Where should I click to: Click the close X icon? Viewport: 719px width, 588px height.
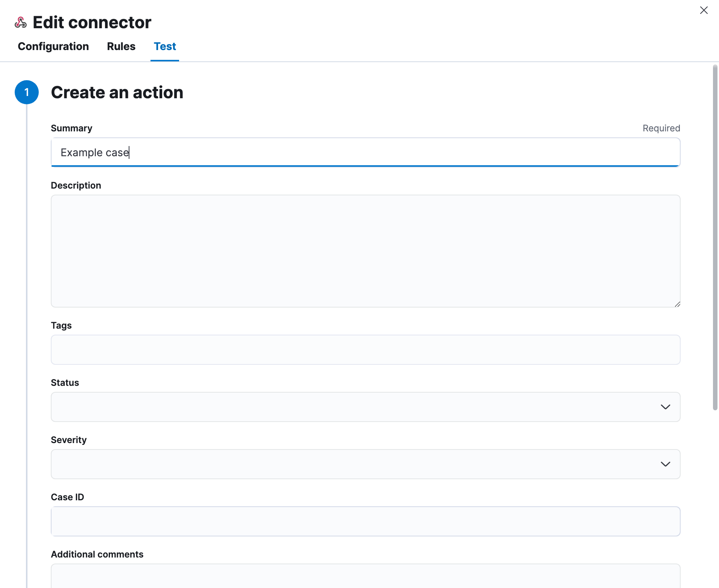[x=704, y=10]
